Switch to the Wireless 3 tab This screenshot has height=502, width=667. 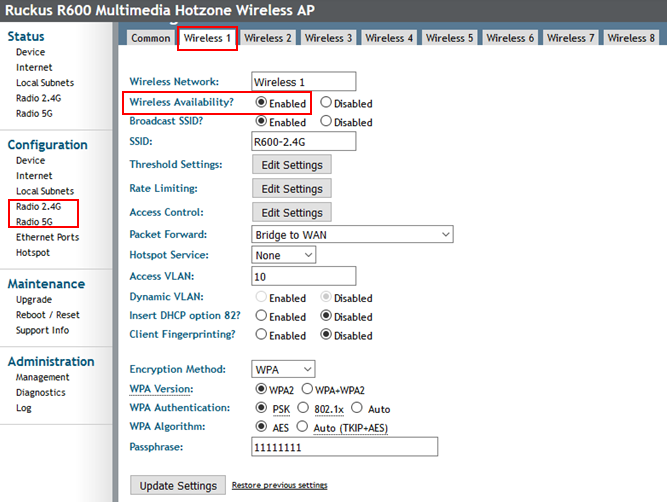(328, 38)
